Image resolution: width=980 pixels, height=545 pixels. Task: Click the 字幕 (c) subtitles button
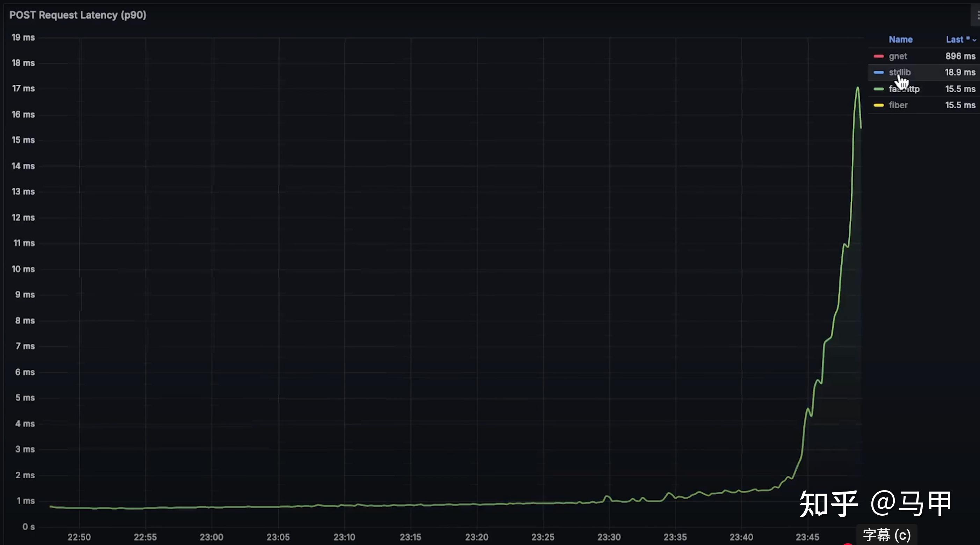886,535
